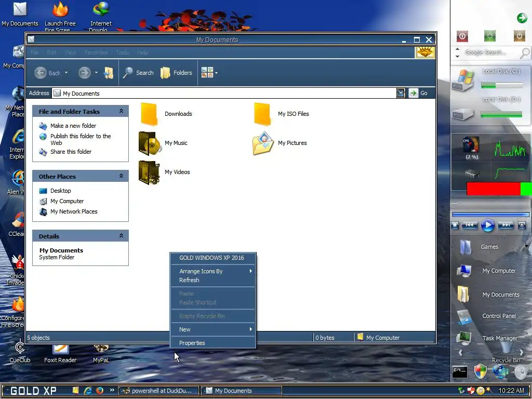Open the Search pane
This screenshot has width=532, height=399.
click(x=138, y=73)
